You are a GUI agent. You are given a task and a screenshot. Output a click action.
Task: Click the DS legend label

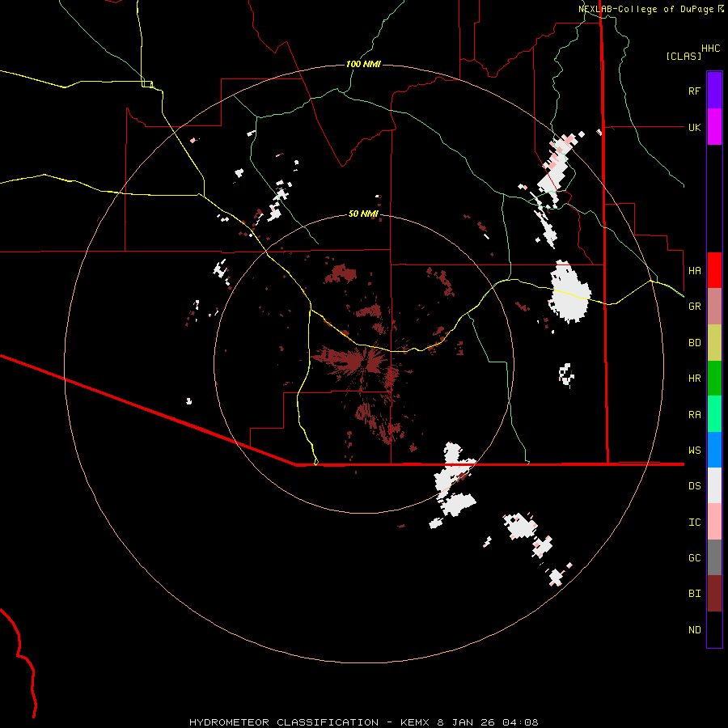coord(694,486)
